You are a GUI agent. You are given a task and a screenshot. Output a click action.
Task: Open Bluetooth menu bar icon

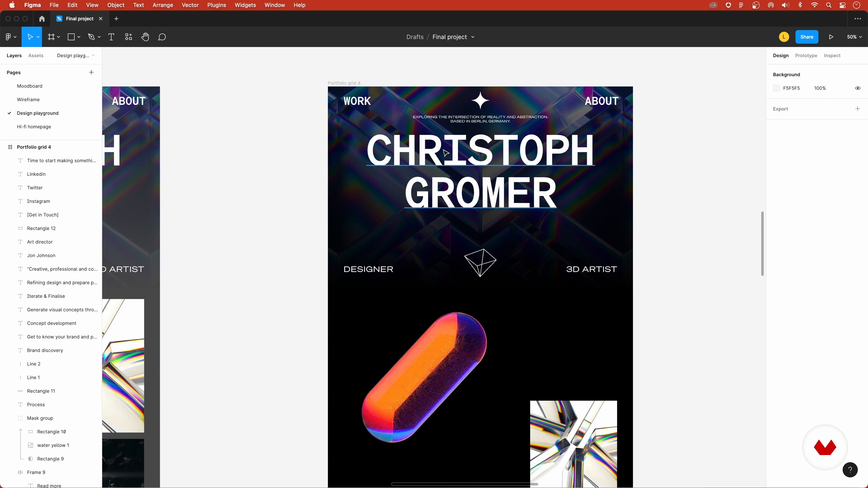800,5
